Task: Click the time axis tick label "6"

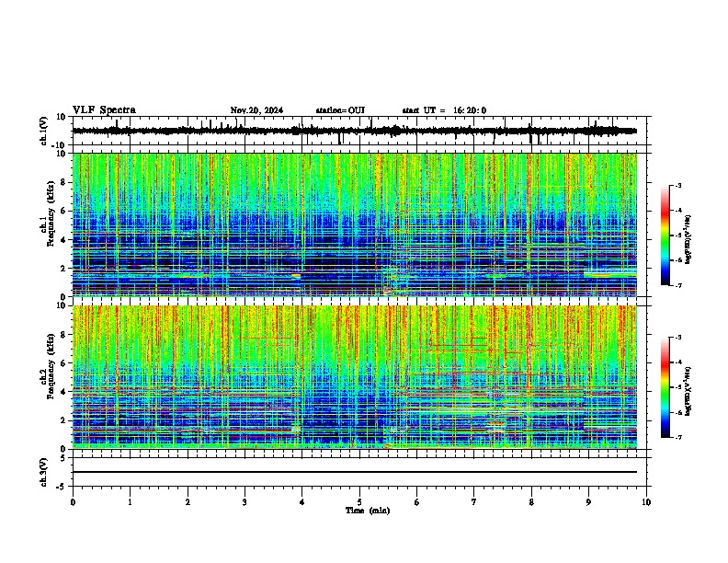Action: click(416, 502)
